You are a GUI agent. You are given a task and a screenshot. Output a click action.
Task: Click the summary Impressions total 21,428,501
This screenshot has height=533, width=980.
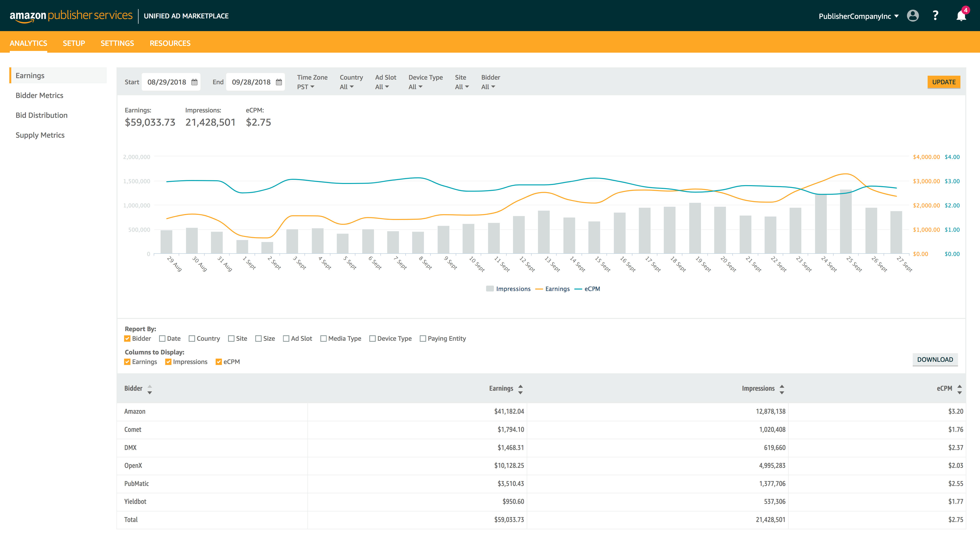[210, 122]
